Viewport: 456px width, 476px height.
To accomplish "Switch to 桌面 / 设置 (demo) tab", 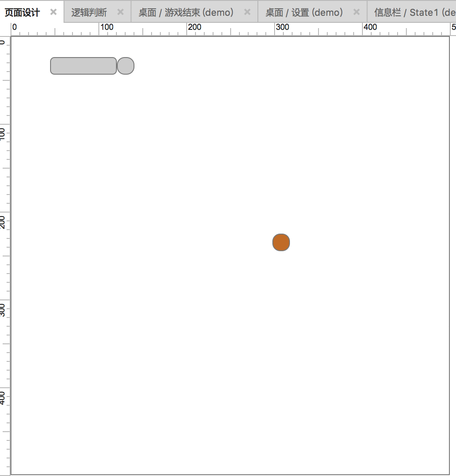I will pyautogui.click(x=304, y=12).
